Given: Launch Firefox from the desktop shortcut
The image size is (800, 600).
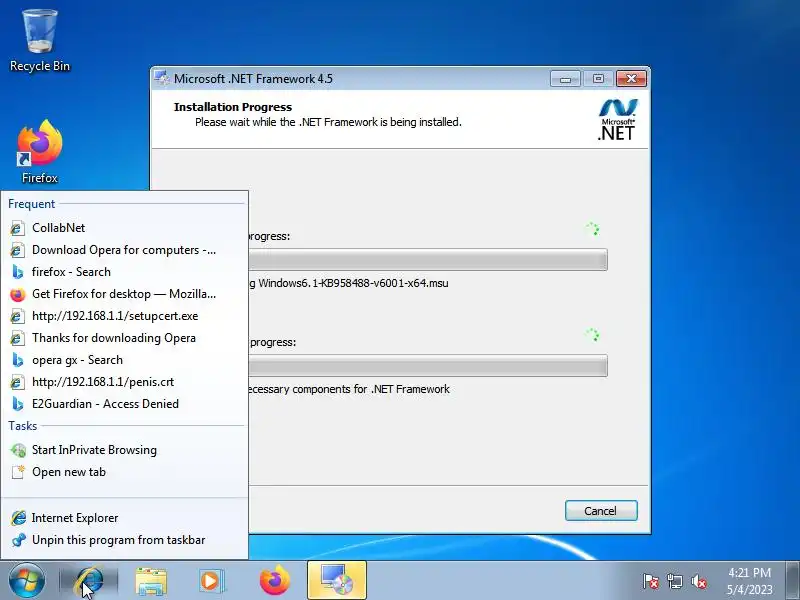Looking at the screenshot, I should 40,152.
